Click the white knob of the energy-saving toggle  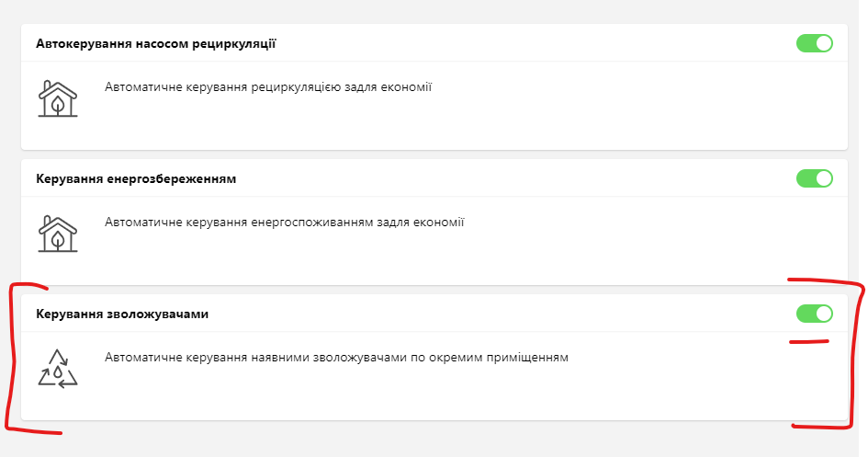point(823,178)
